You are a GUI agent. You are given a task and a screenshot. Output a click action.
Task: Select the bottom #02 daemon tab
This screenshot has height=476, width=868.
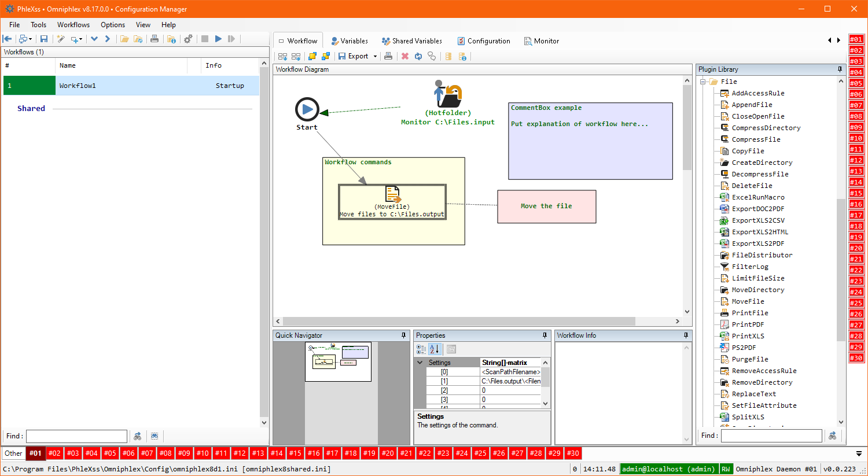coord(54,453)
